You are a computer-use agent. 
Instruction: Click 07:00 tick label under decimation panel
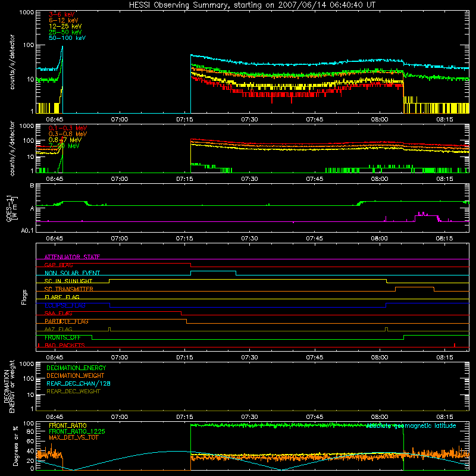pos(120,417)
